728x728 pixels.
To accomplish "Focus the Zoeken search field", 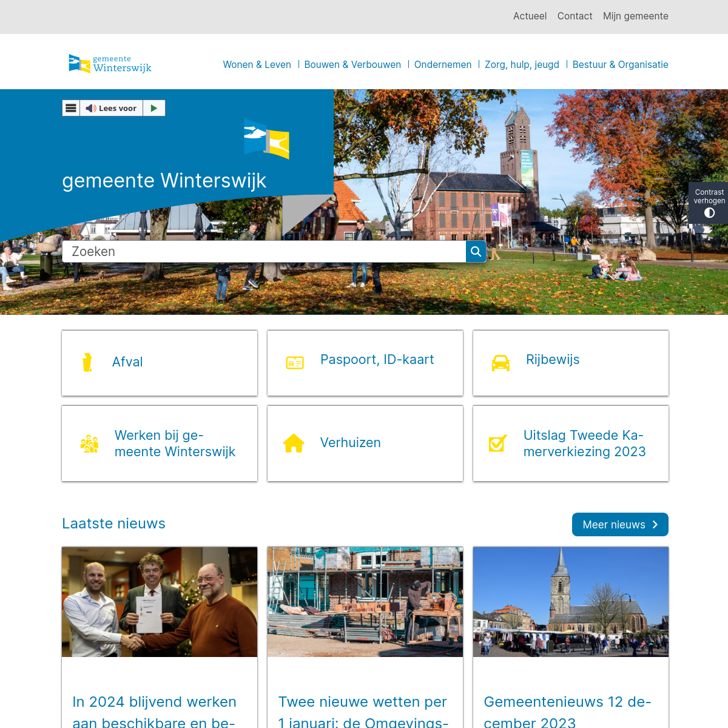I will [x=264, y=252].
